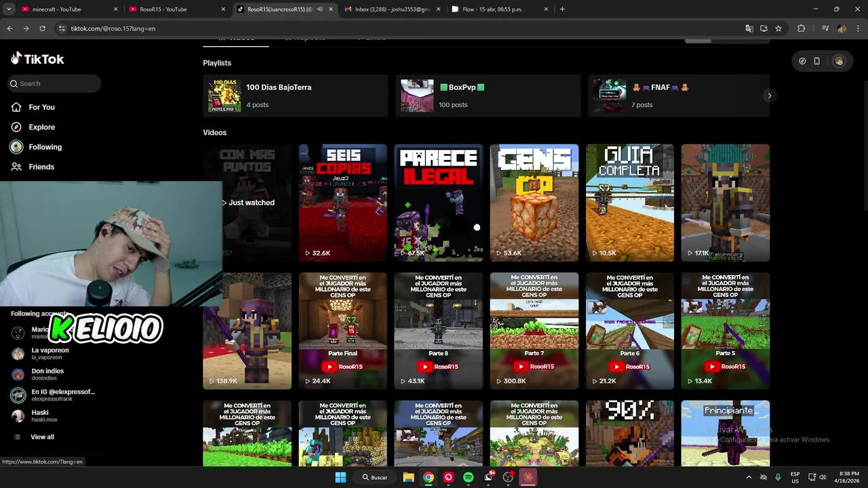This screenshot has height=488, width=868.
Task: Open File Explorer from the taskbar
Action: click(x=408, y=477)
